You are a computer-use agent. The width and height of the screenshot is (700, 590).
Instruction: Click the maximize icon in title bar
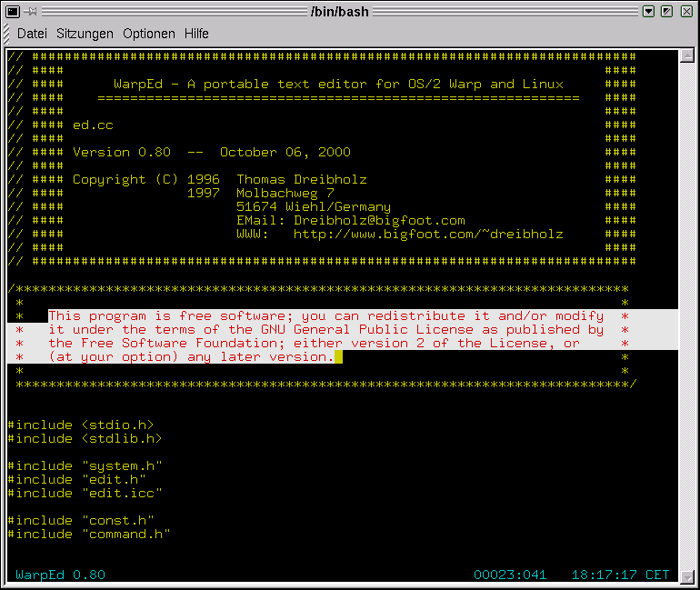(667, 11)
